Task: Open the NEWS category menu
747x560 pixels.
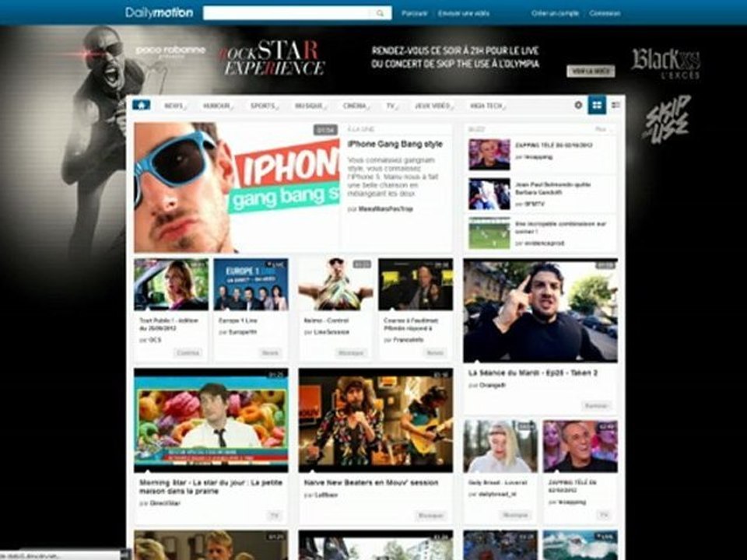Action: pos(175,106)
